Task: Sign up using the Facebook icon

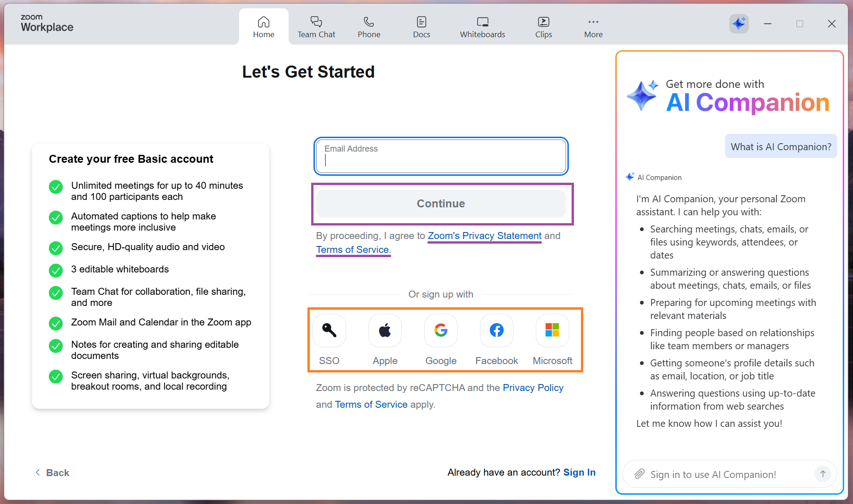Action: click(x=497, y=331)
